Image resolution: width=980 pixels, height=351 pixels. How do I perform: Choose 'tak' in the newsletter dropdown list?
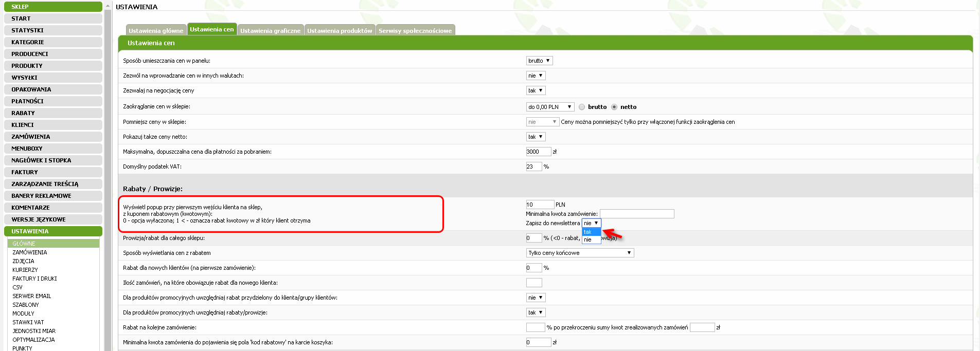591,232
